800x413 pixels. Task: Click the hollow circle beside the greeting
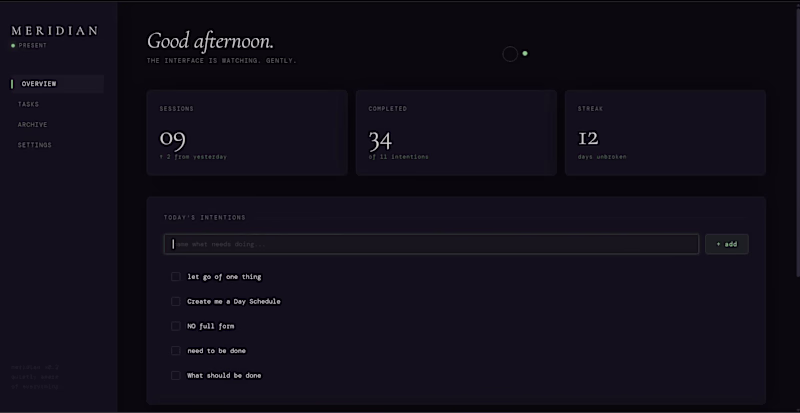(510, 54)
